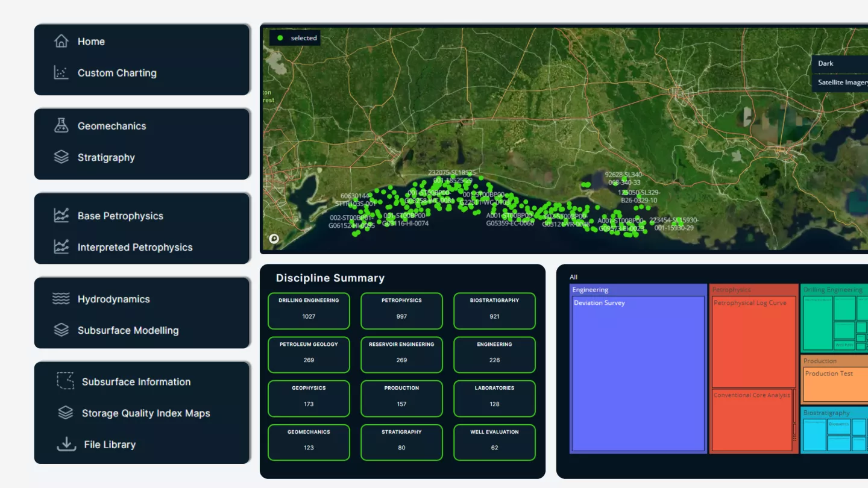The width and height of the screenshot is (868, 488).
Task: Open Interpreted Petrophysics menu item
Action: [135, 247]
